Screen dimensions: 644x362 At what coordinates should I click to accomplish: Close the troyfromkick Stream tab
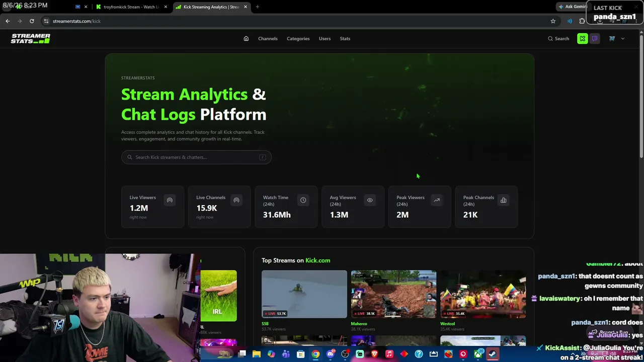coord(166,7)
